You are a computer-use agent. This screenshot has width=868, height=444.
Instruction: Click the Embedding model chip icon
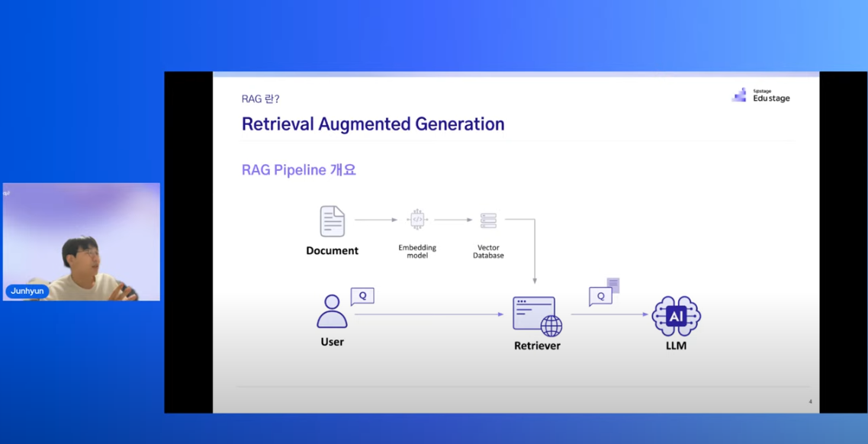(417, 220)
